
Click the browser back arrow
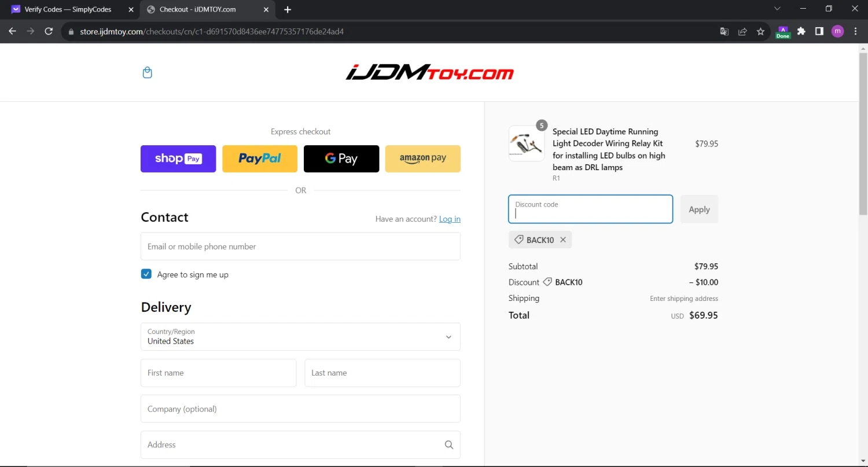coord(12,31)
